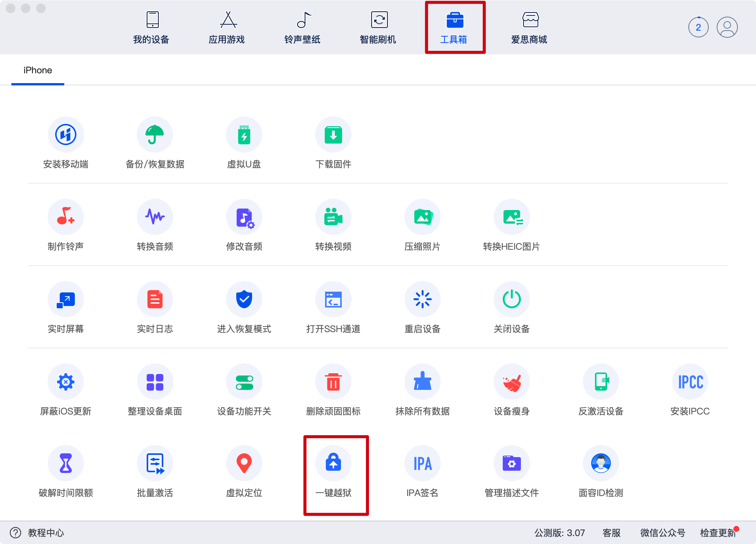Open the 一键越狱 jailbreak tool
The image size is (756, 544).
point(333,463)
